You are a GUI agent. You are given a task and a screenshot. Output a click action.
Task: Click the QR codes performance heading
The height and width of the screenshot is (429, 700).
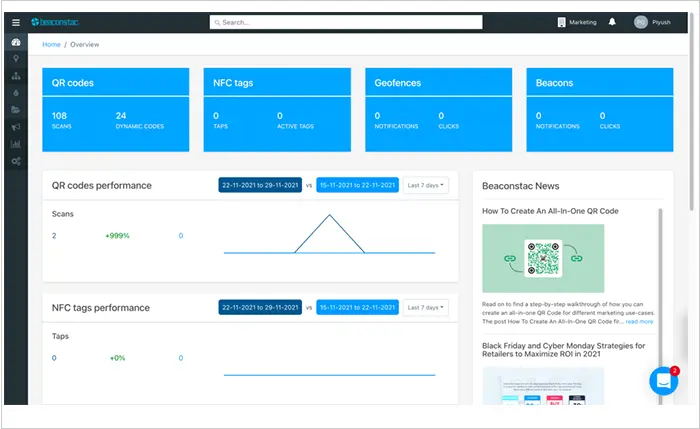click(x=101, y=186)
